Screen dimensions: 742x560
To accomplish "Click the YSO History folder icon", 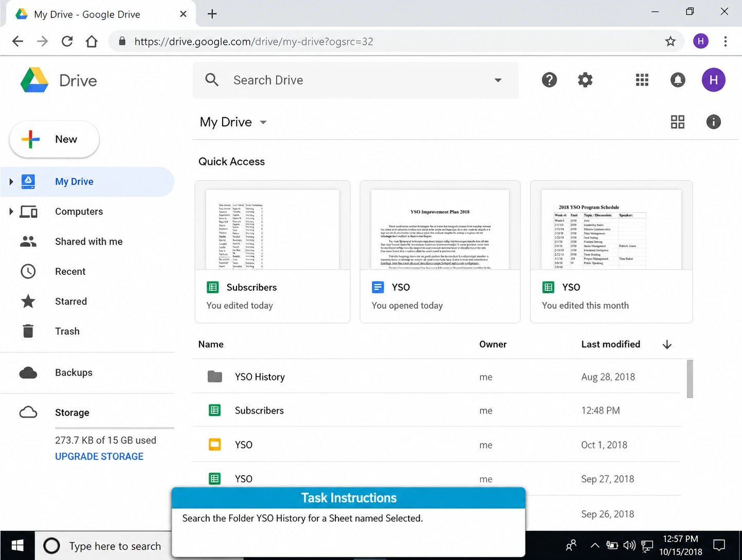I will [x=215, y=377].
